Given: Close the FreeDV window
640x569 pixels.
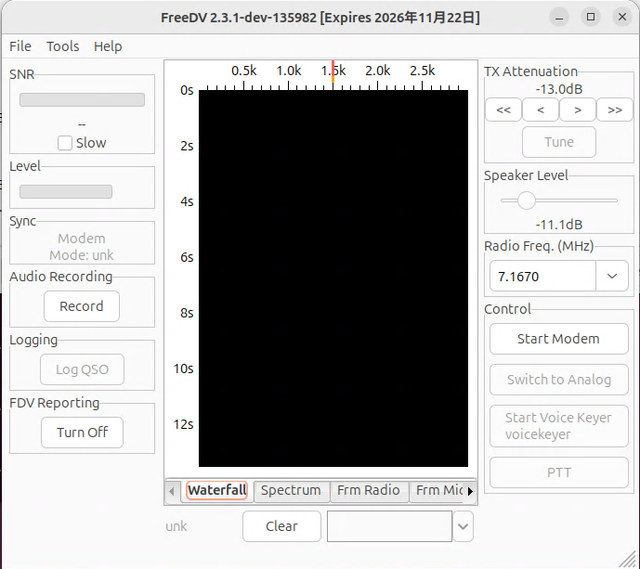Looking at the screenshot, I should (622, 17).
